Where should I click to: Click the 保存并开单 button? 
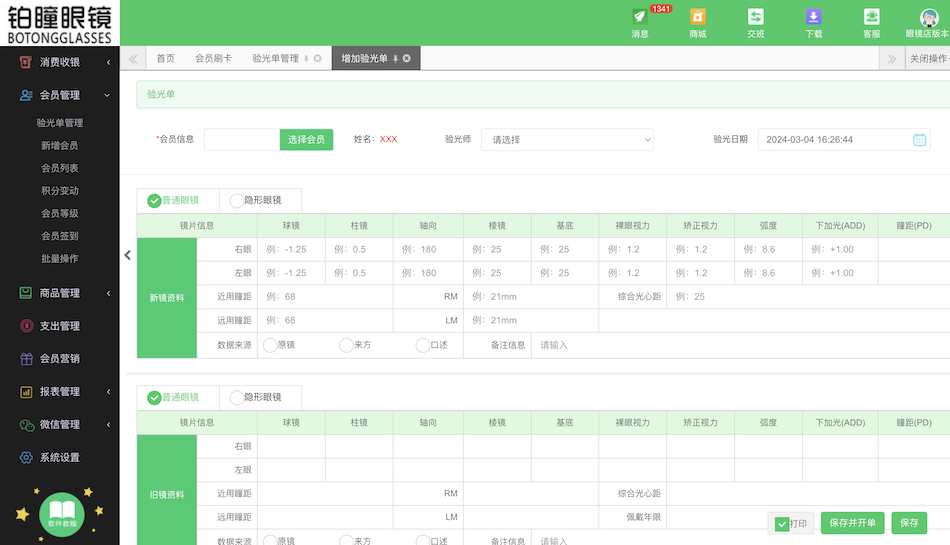(852, 523)
